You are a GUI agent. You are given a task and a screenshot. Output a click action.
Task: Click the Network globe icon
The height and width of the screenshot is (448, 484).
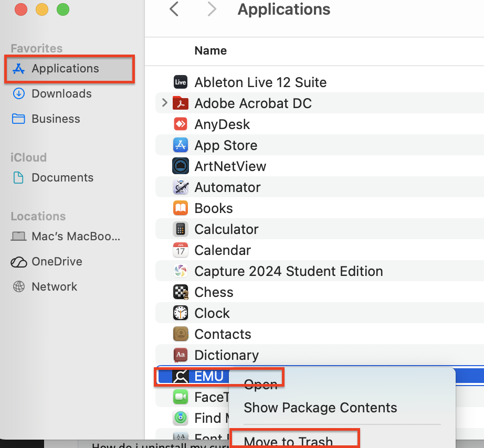[19, 286]
